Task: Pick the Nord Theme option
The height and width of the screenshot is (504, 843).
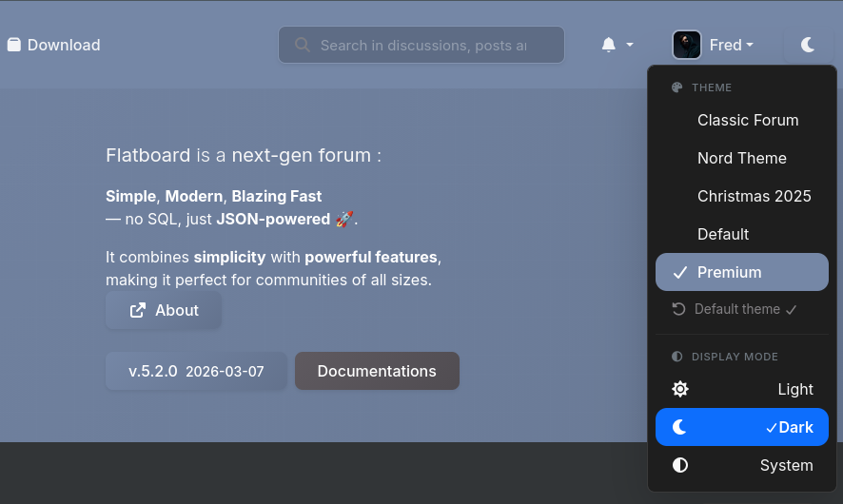Action: pyautogui.click(x=741, y=158)
